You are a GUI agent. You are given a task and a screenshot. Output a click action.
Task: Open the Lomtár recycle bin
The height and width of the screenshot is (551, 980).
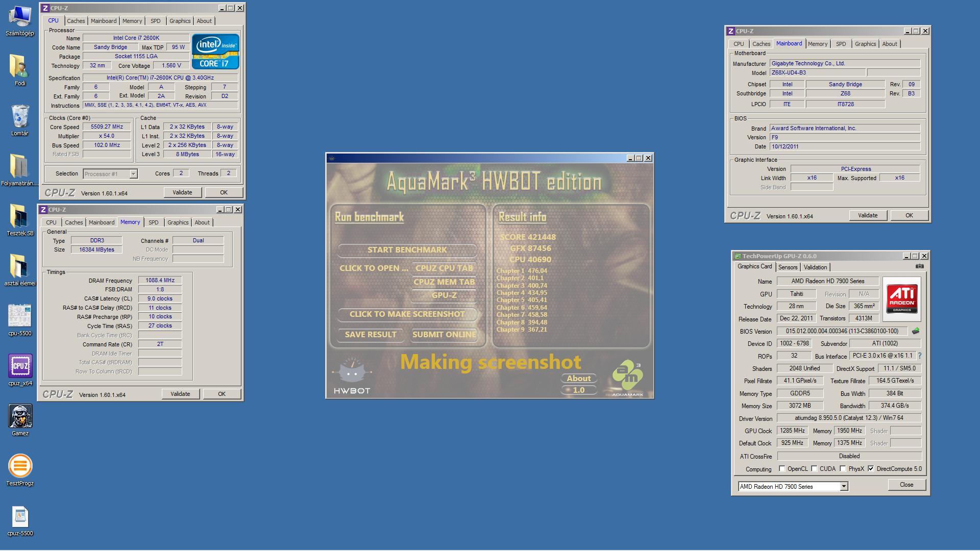(20, 120)
